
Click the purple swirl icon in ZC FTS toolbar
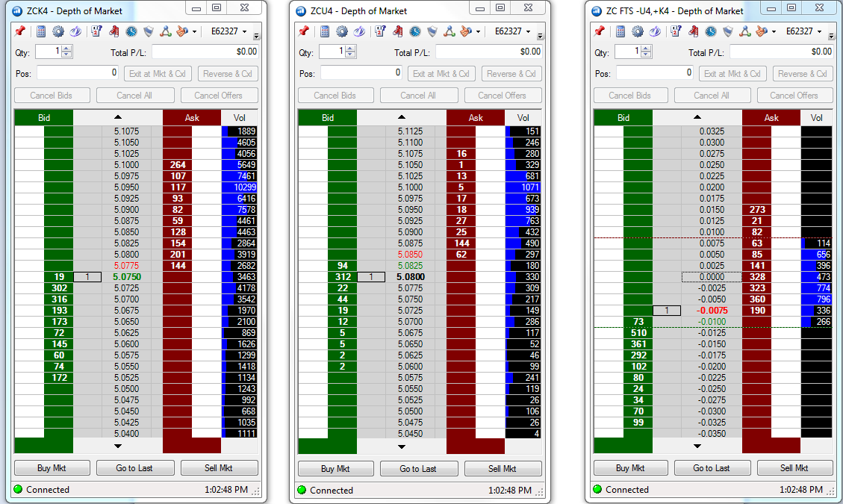655,31
